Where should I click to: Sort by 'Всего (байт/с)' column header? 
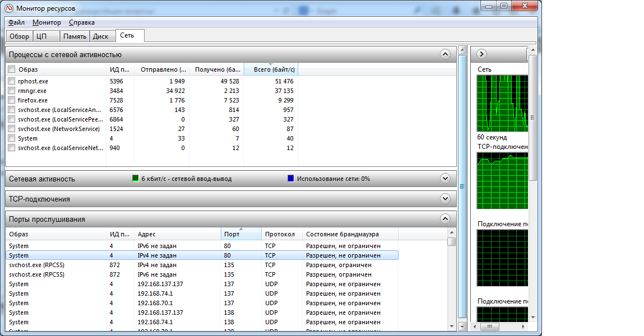270,69
